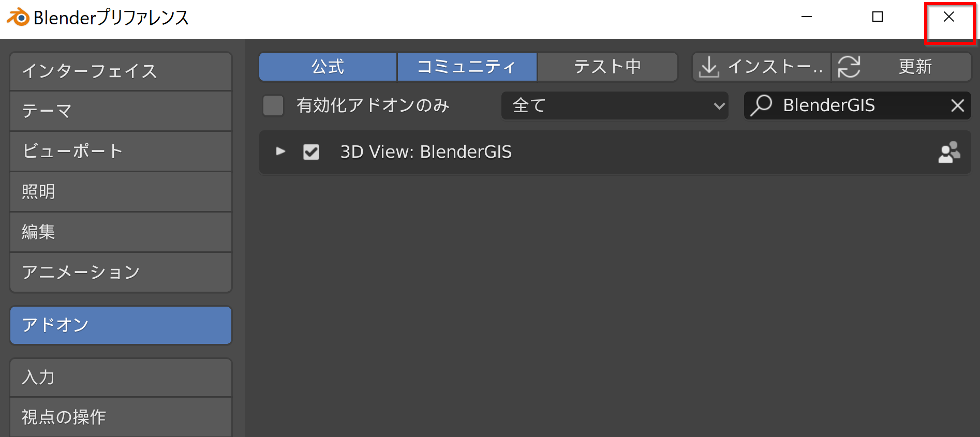The width and height of the screenshot is (980, 437).
Task: Check the 有効化アドオンのみ checkbox
Action: (x=273, y=106)
